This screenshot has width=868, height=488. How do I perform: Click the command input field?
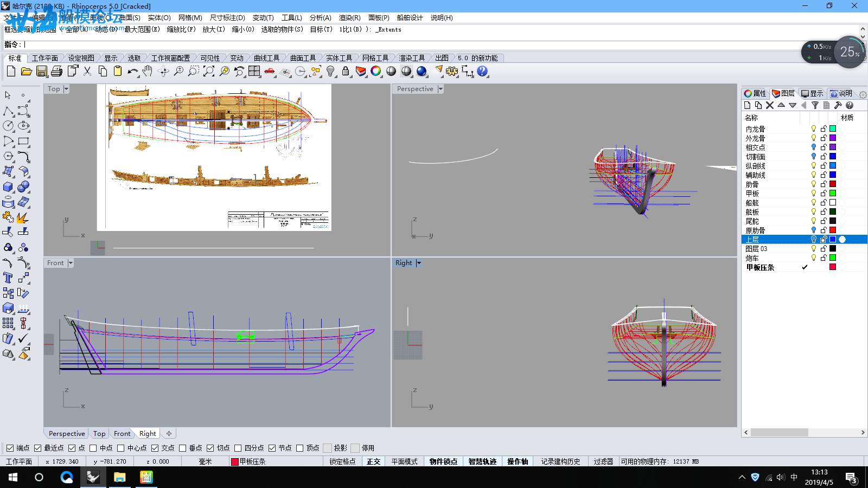(439, 44)
